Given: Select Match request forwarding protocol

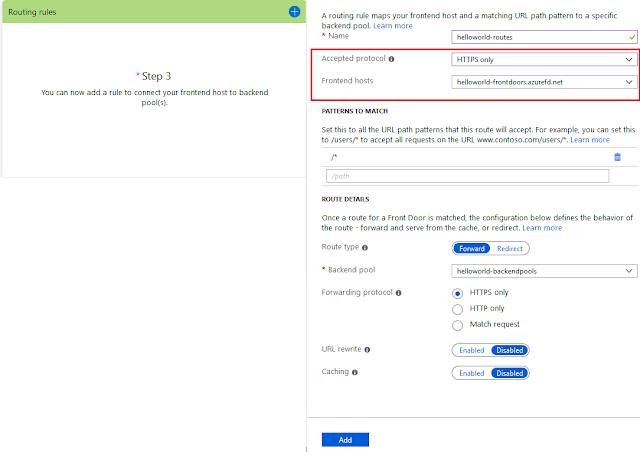Looking at the screenshot, I should click(458, 325).
